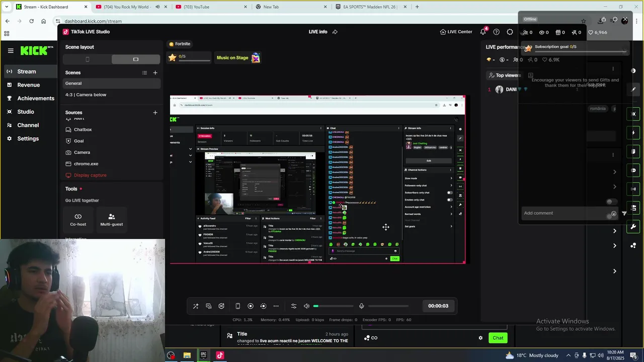
Task: Open Achievements in Kick sidebar
Action: point(30,98)
